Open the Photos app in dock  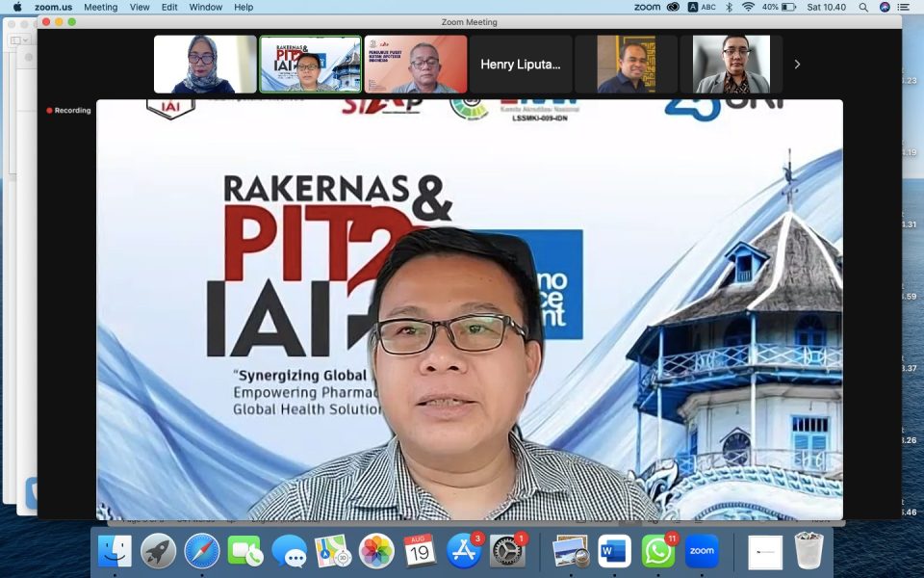coord(376,551)
